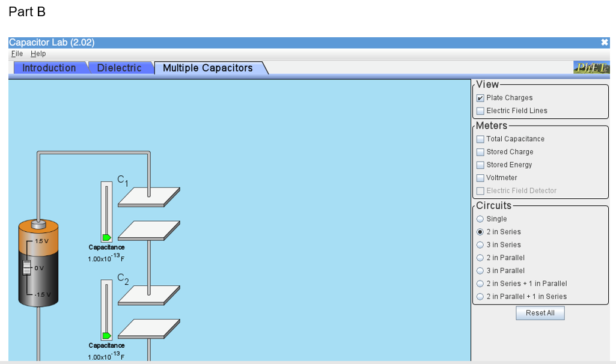Switch to the Single circuit option

(x=480, y=219)
